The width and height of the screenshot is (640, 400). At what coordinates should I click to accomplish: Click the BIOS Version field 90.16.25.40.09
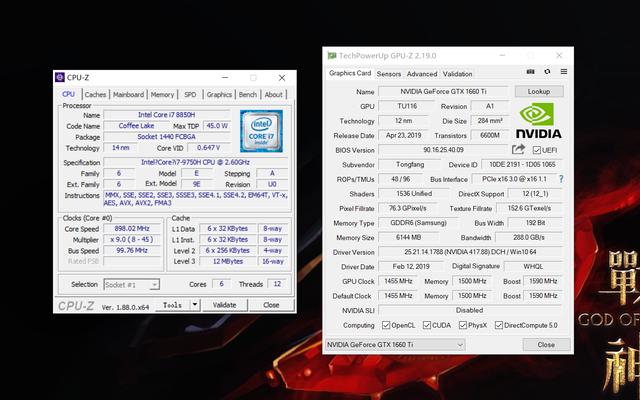443,150
